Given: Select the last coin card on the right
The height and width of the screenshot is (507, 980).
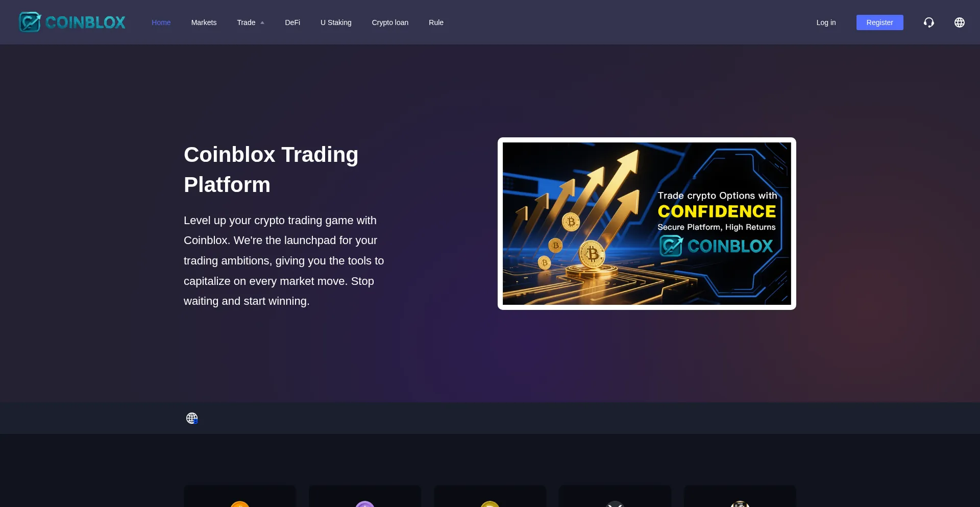Looking at the screenshot, I should pyautogui.click(x=740, y=496).
